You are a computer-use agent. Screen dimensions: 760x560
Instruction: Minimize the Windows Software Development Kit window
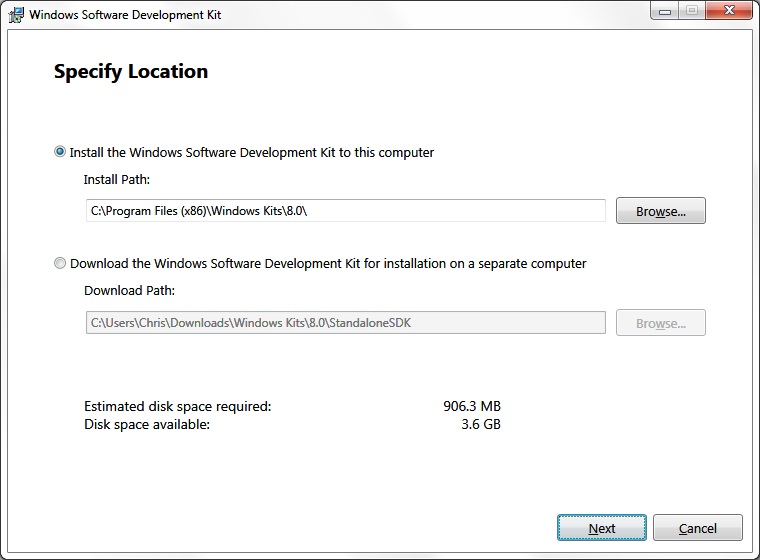coord(665,11)
